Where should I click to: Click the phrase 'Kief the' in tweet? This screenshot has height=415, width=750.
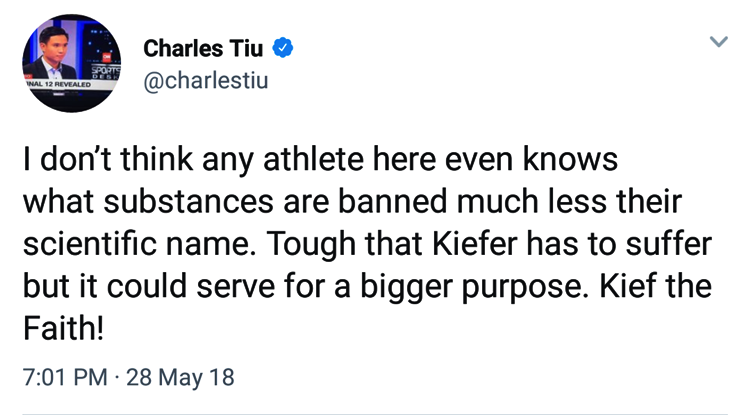click(656, 285)
